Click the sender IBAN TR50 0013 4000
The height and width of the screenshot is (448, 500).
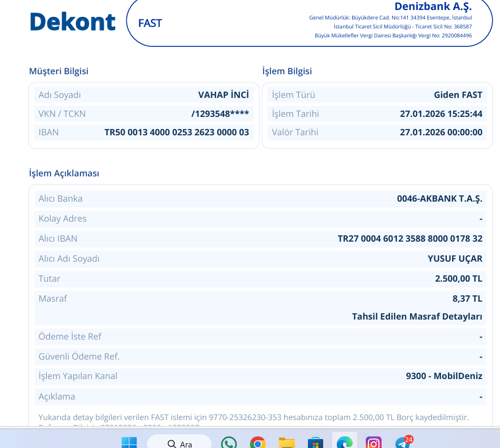click(177, 132)
